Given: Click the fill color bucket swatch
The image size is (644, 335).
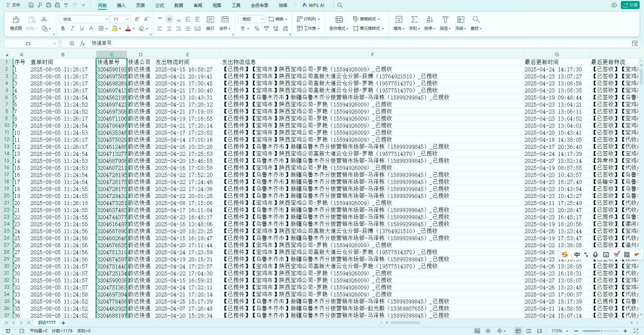Looking at the screenshot, I should pyautogui.click(x=115, y=28).
